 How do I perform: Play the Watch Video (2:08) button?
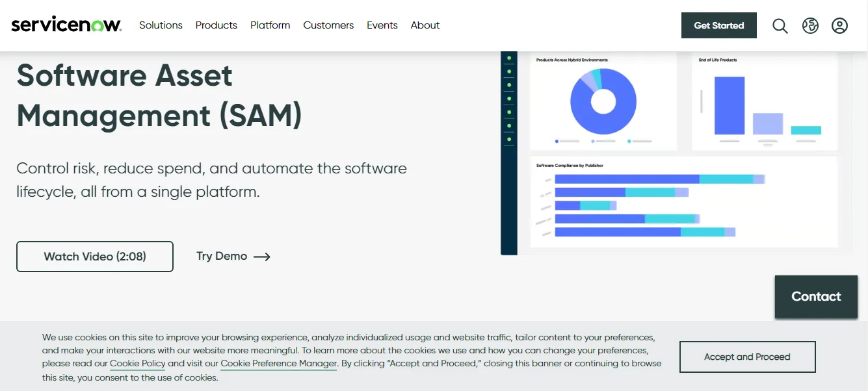pos(95,257)
